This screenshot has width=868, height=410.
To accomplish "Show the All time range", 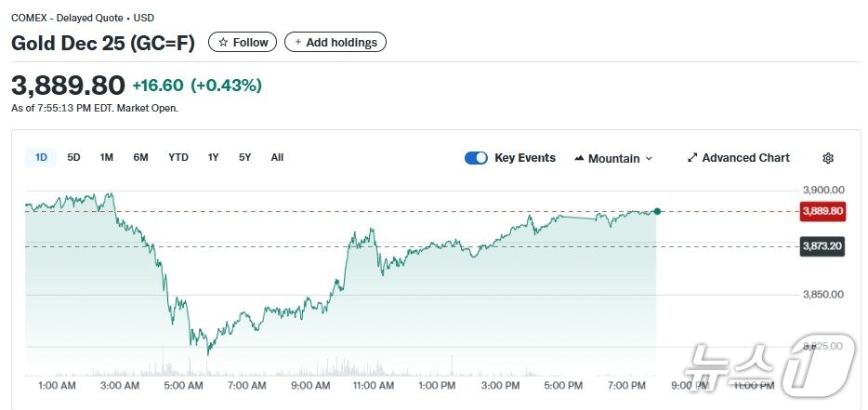I will (x=277, y=157).
